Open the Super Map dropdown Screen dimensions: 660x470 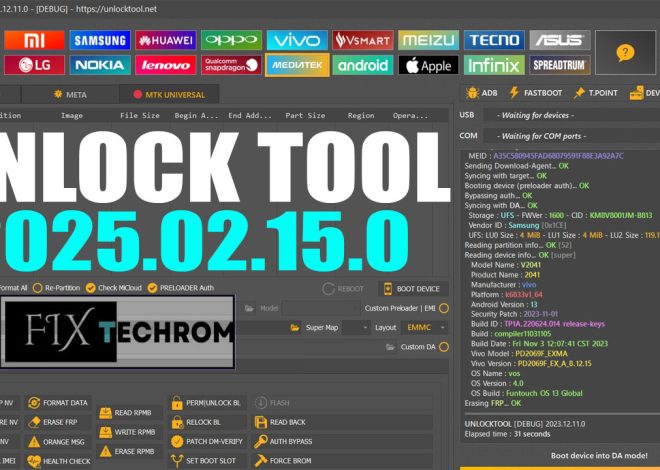click(356, 327)
